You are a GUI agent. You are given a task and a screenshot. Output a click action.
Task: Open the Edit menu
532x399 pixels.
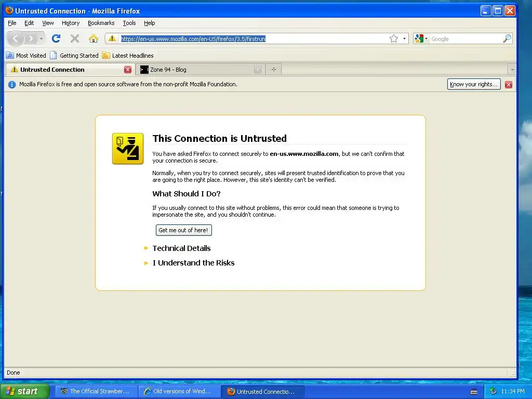[29, 23]
